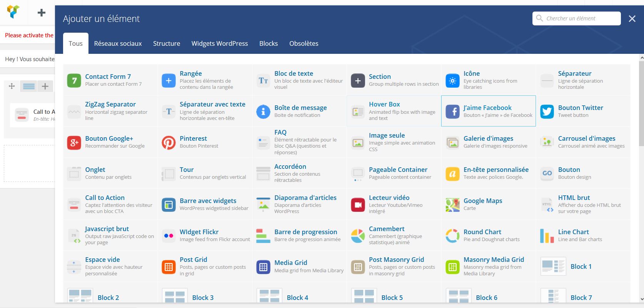
Task: Insert the Bouton Twitter icon
Action: pyautogui.click(x=547, y=112)
